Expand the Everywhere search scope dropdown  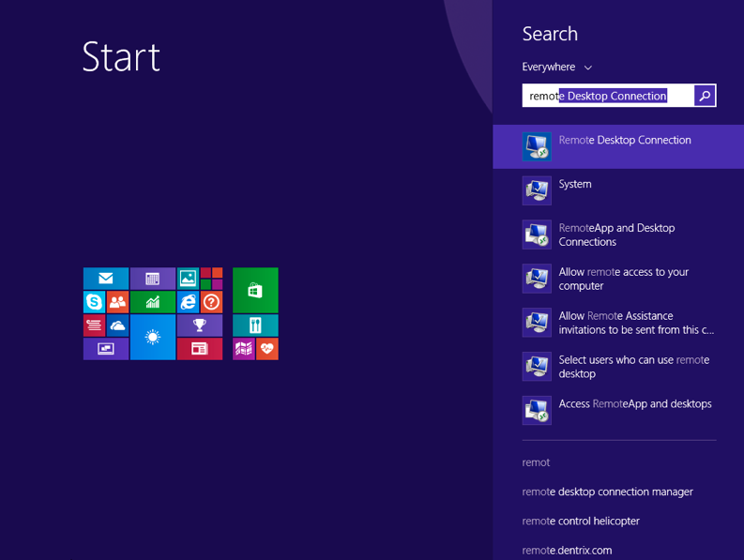557,67
